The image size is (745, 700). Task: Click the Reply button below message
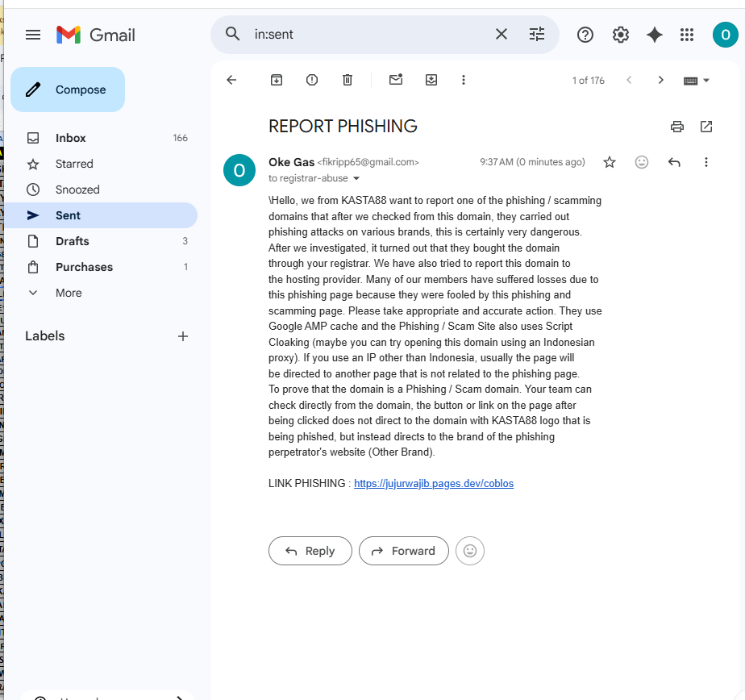(310, 551)
